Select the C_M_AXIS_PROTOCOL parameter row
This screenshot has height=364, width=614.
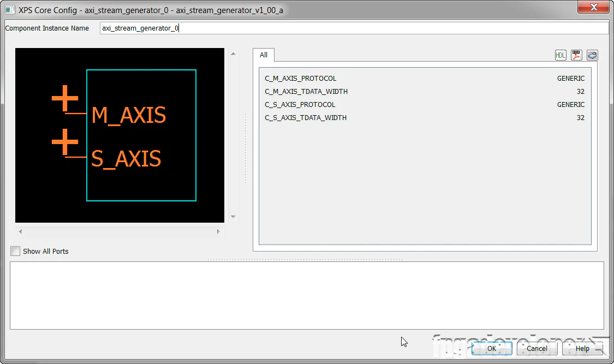click(301, 79)
